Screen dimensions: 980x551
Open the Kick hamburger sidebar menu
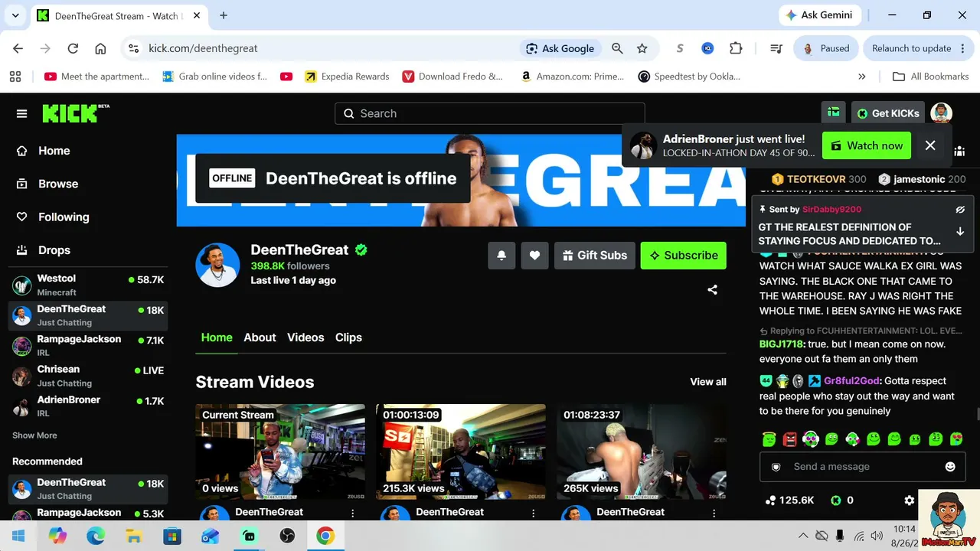tap(21, 114)
